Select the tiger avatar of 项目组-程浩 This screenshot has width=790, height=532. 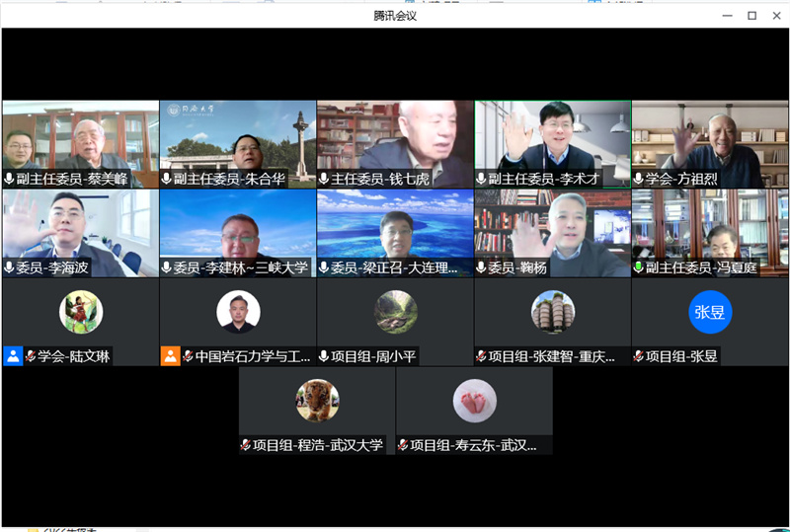click(317, 401)
